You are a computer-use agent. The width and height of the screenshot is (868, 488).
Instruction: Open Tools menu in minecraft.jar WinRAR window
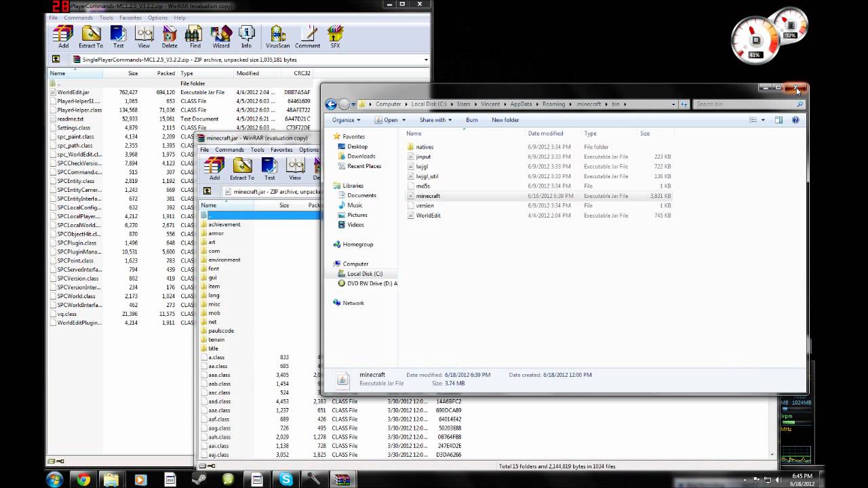[257, 150]
